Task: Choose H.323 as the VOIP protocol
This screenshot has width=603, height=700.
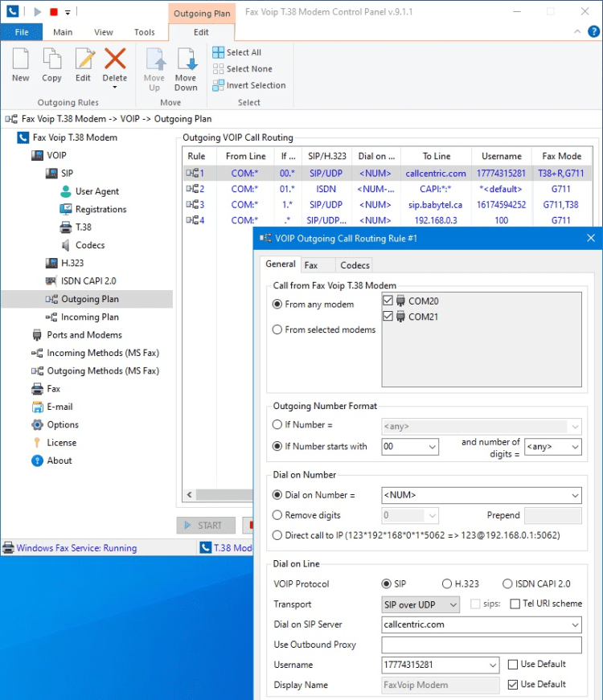Action: tap(447, 584)
